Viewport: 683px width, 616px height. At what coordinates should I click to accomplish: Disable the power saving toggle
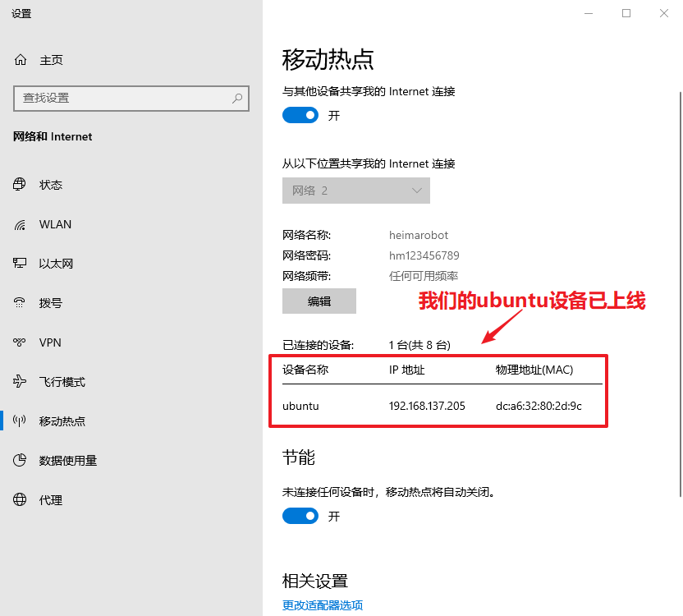click(x=300, y=517)
